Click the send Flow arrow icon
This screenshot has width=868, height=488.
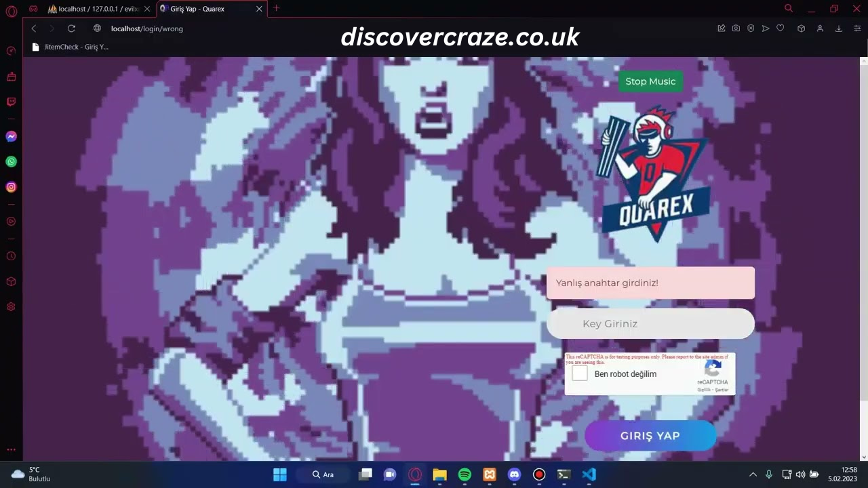[x=766, y=28]
